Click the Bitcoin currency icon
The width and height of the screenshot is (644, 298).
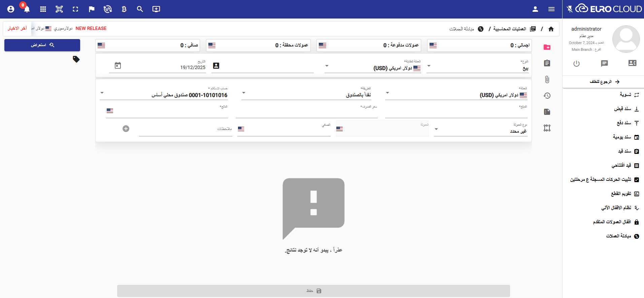(x=124, y=9)
